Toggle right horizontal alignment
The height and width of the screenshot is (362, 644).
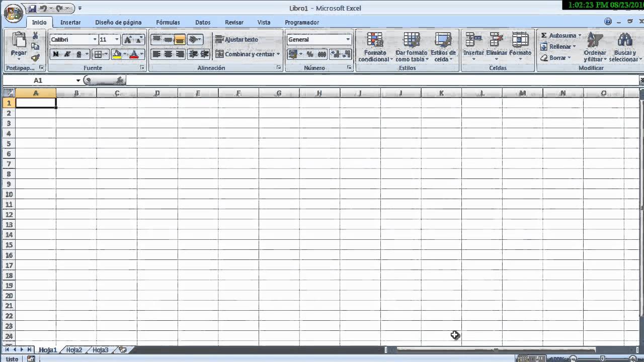180,54
